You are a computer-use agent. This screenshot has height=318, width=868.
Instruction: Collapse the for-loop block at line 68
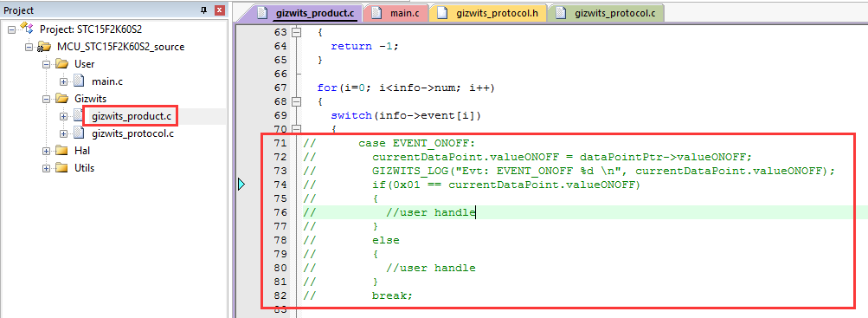coord(297,102)
